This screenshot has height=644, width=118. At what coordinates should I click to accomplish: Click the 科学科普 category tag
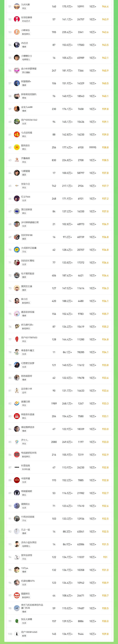(x=26, y=470)
